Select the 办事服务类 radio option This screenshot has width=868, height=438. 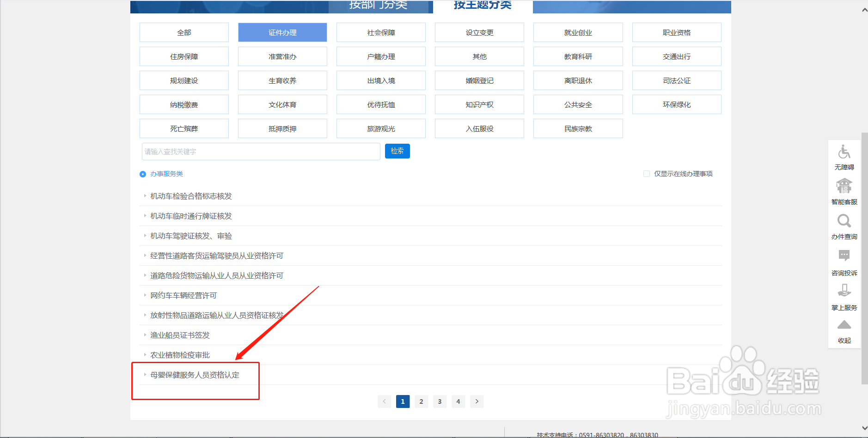pos(142,174)
